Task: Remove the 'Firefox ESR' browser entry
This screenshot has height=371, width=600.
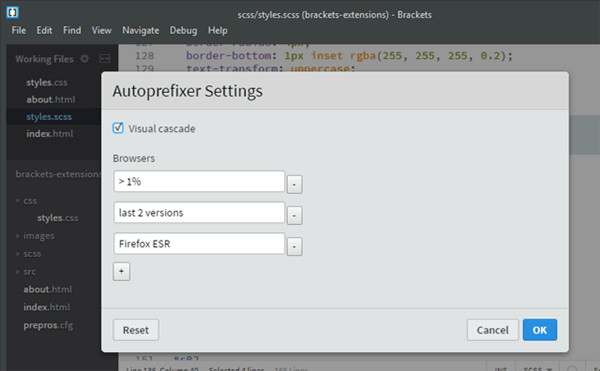Action: tap(294, 246)
